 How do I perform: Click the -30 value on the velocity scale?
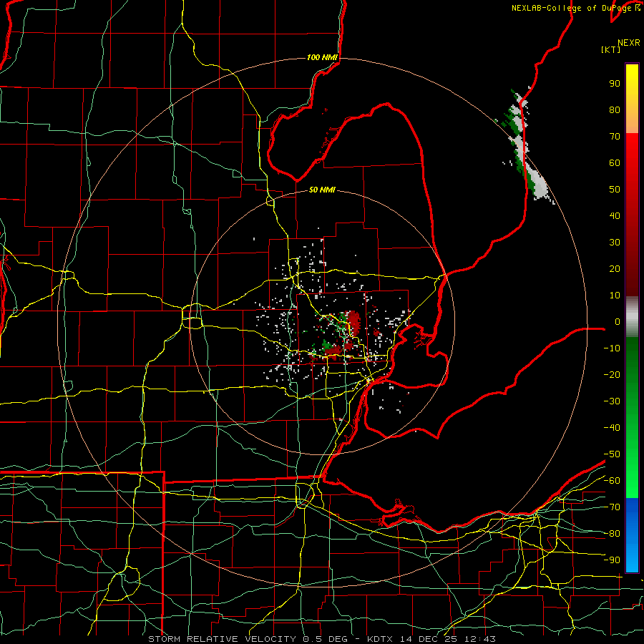tap(612, 401)
